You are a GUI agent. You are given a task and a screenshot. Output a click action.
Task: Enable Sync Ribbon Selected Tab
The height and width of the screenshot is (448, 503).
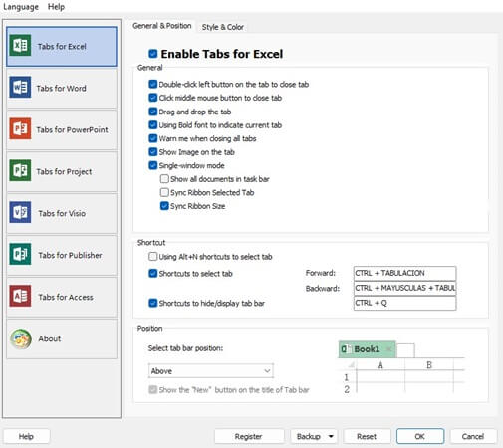coord(164,192)
